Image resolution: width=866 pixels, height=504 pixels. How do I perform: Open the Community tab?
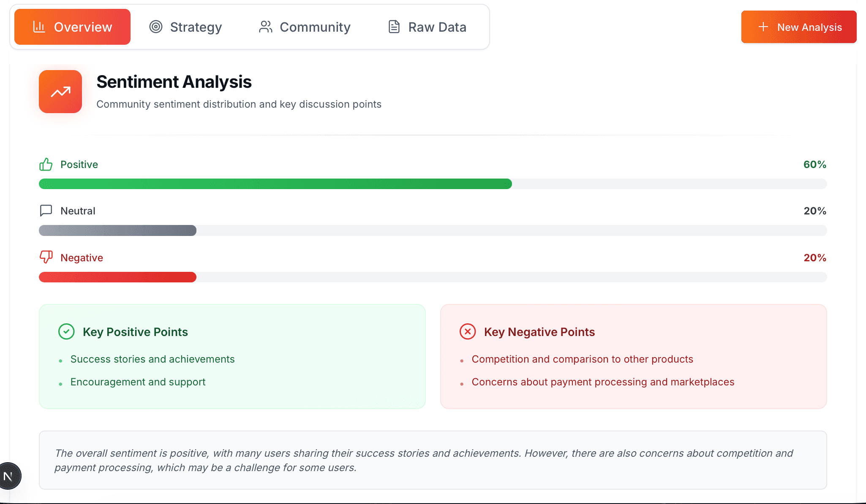point(305,27)
